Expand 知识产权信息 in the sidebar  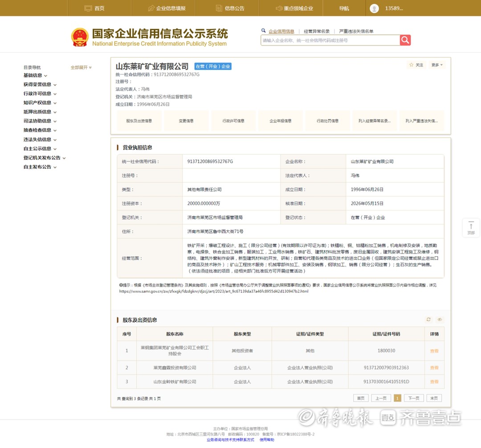click(x=40, y=103)
